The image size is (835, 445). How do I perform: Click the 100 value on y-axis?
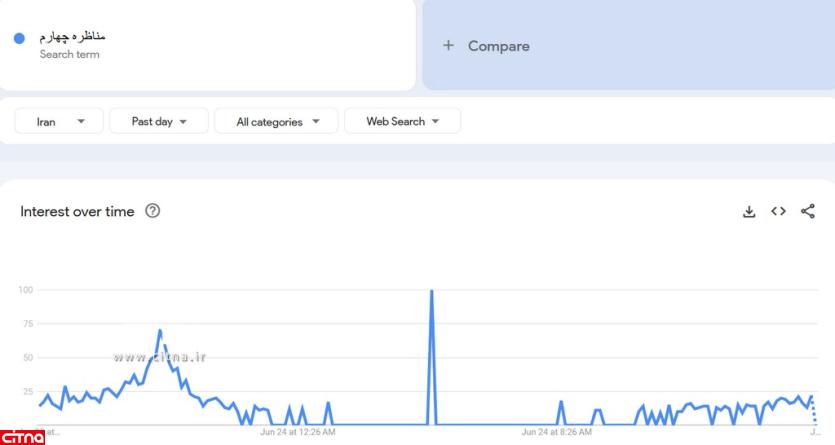point(27,290)
